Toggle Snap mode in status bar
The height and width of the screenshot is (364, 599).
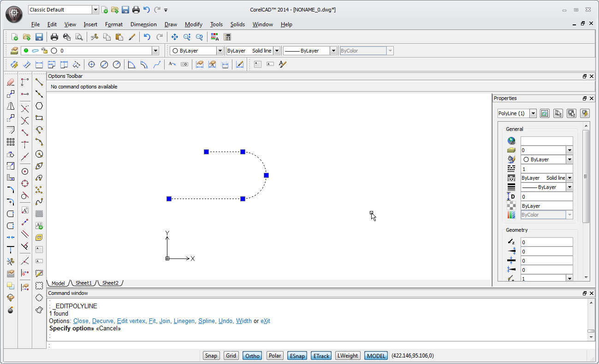click(x=211, y=356)
